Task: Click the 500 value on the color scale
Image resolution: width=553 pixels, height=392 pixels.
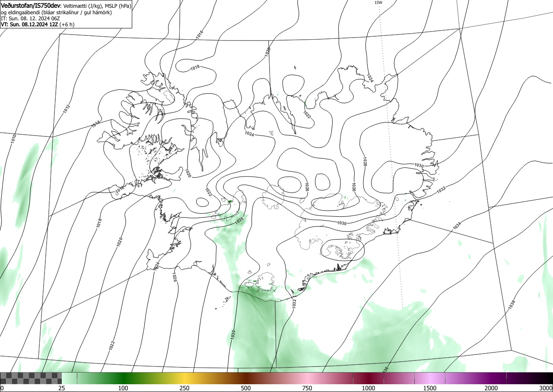Action: pos(246,388)
